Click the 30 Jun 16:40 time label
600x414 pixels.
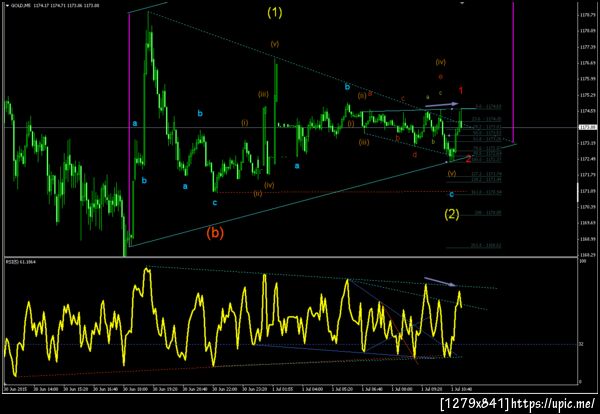point(105,389)
